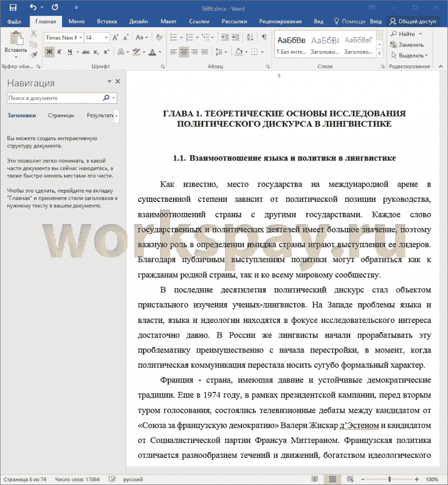Click the Выделить button
The image size is (448, 485).
409,55
